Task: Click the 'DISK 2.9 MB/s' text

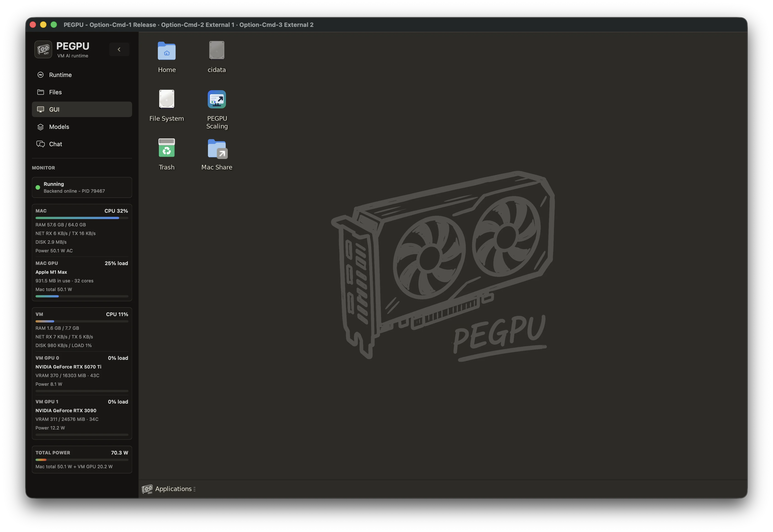Action: point(51,242)
